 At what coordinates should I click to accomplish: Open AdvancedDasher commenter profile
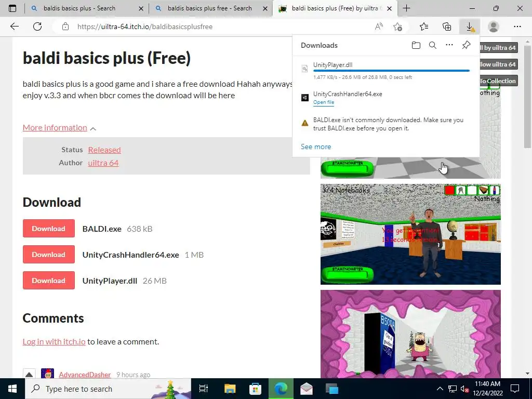point(85,375)
